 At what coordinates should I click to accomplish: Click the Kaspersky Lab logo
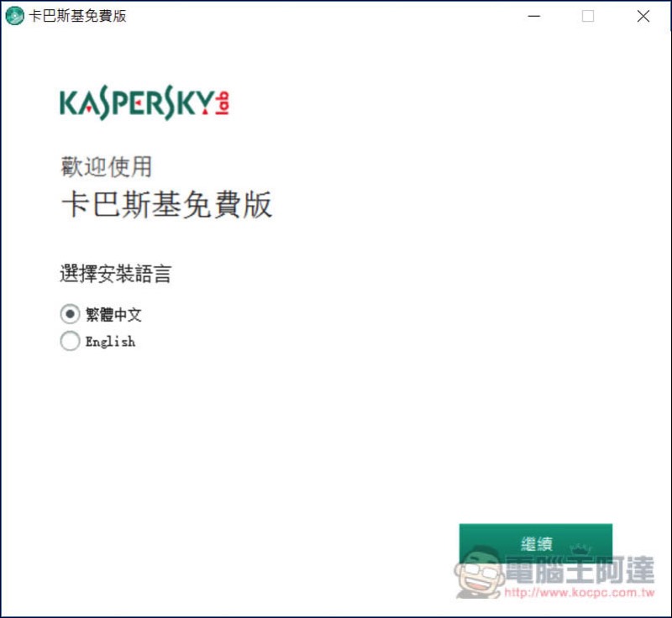point(144,102)
